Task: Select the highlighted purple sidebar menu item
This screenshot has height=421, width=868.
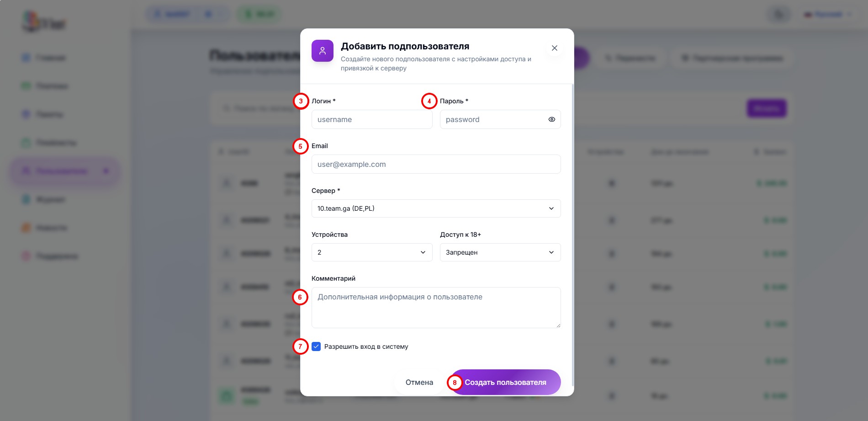Action: pyautogui.click(x=65, y=171)
